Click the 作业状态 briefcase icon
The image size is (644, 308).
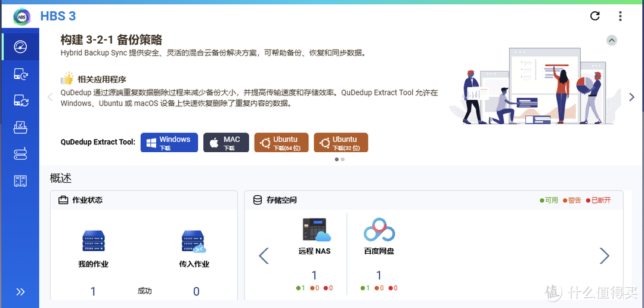pyautogui.click(x=63, y=201)
